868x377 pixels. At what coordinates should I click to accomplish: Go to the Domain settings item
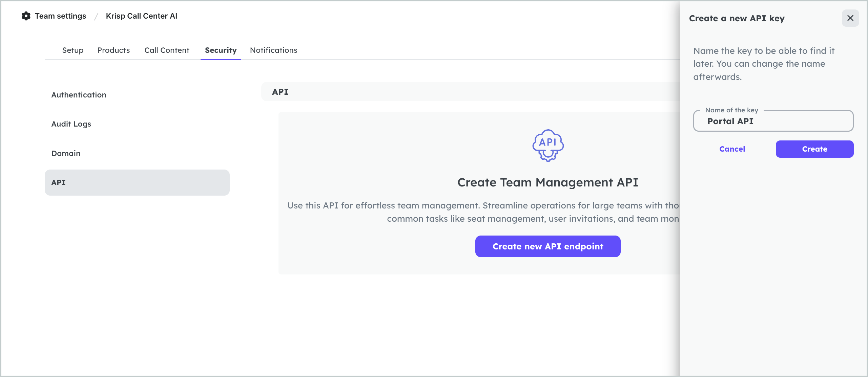tap(66, 153)
